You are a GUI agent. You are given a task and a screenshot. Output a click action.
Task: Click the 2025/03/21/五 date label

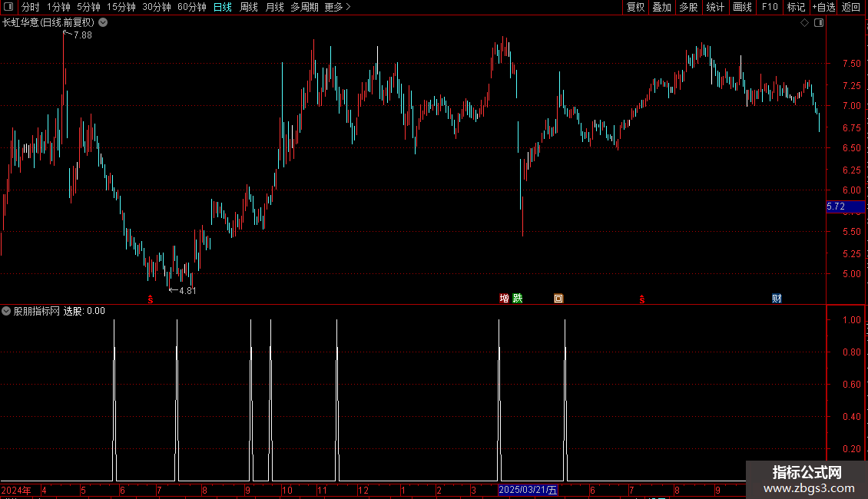pos(528,490)
